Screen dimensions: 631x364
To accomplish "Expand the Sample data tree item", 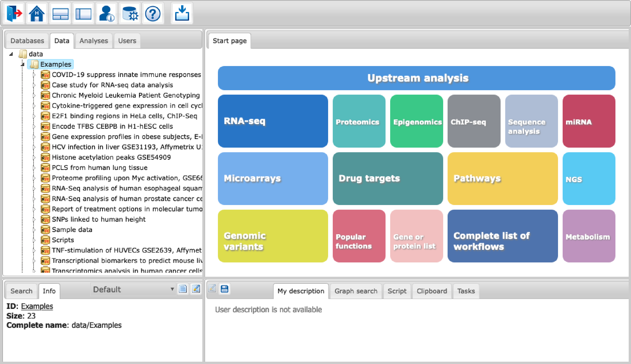I will 34,230.
